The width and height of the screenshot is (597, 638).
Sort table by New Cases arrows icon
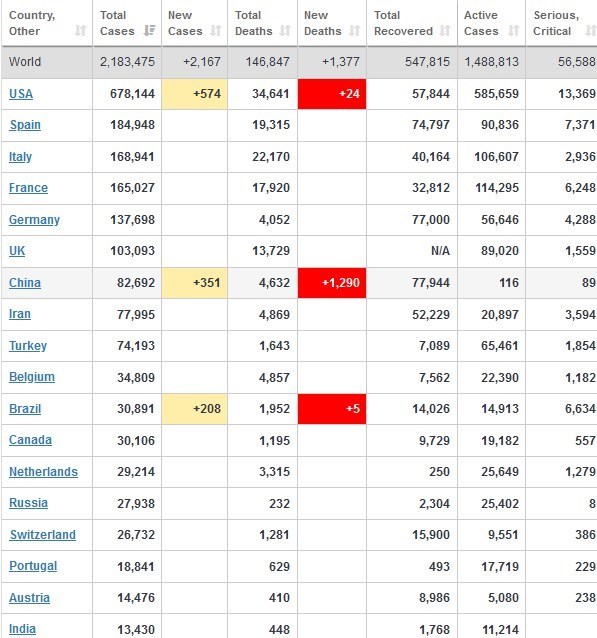click(x=216, y=31)
